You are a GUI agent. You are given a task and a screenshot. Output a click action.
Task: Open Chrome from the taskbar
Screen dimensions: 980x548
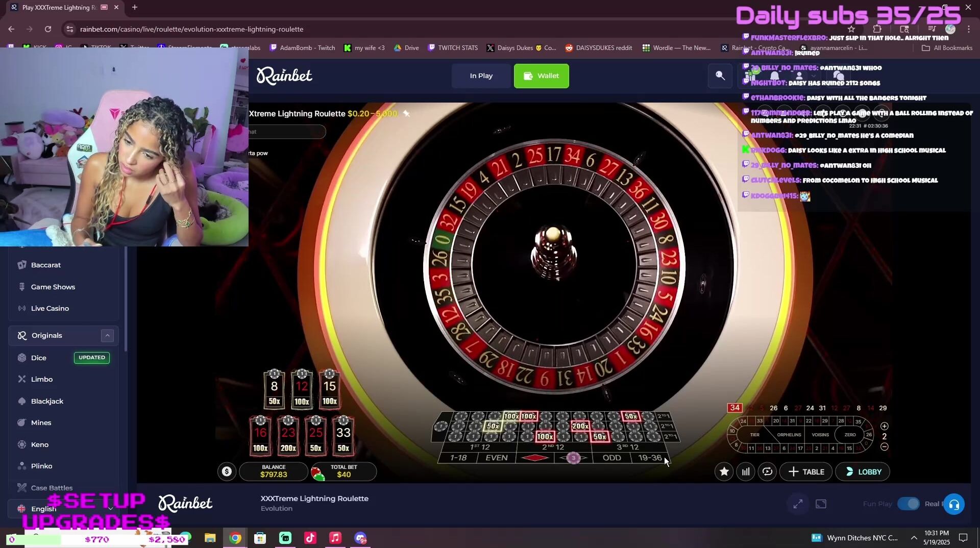pos(235,538)
